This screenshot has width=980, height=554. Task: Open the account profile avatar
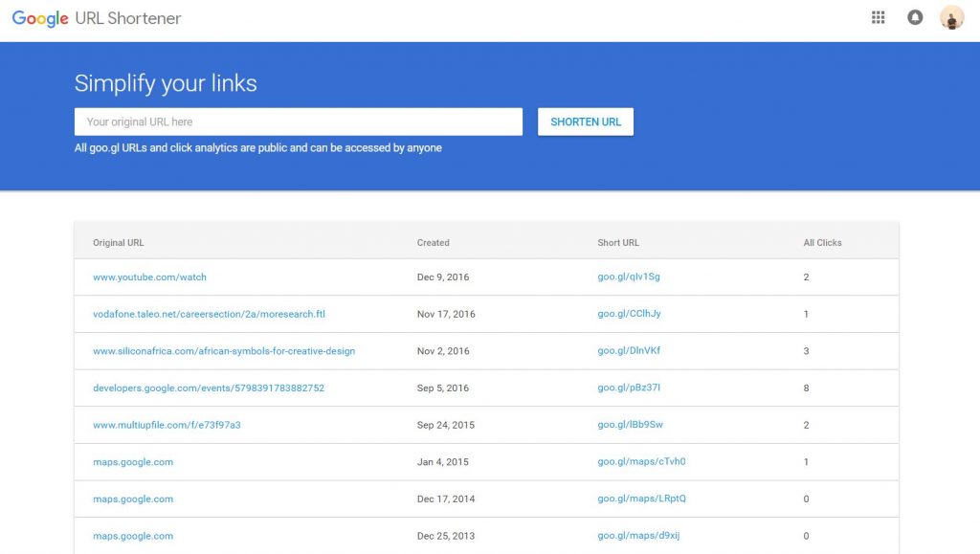952,17
